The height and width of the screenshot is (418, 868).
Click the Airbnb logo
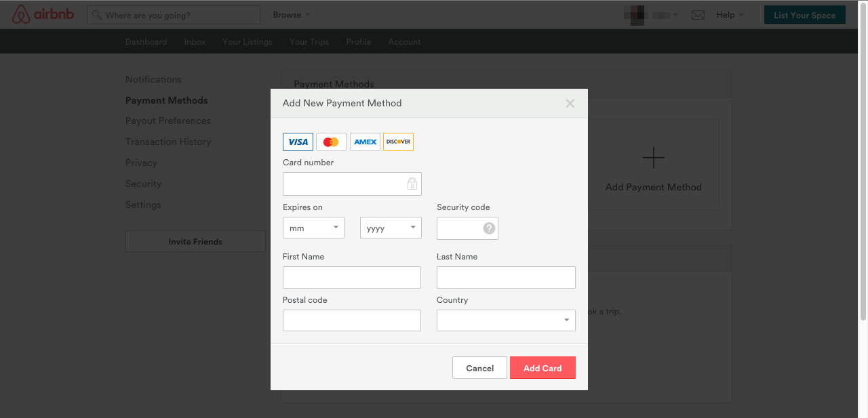(43, 14)
